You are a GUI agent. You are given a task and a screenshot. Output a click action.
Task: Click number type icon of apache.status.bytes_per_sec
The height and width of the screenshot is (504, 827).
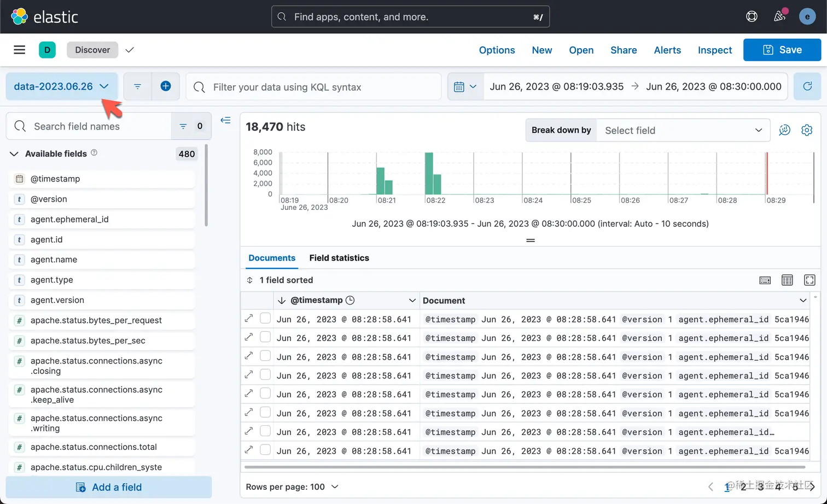pyautogui.click(x=19, y=341)
